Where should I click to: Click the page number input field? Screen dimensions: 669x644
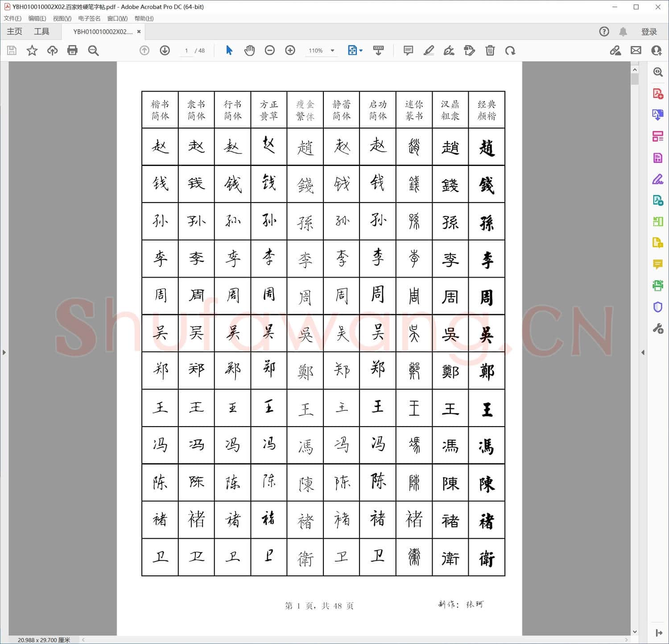[186, 50]
